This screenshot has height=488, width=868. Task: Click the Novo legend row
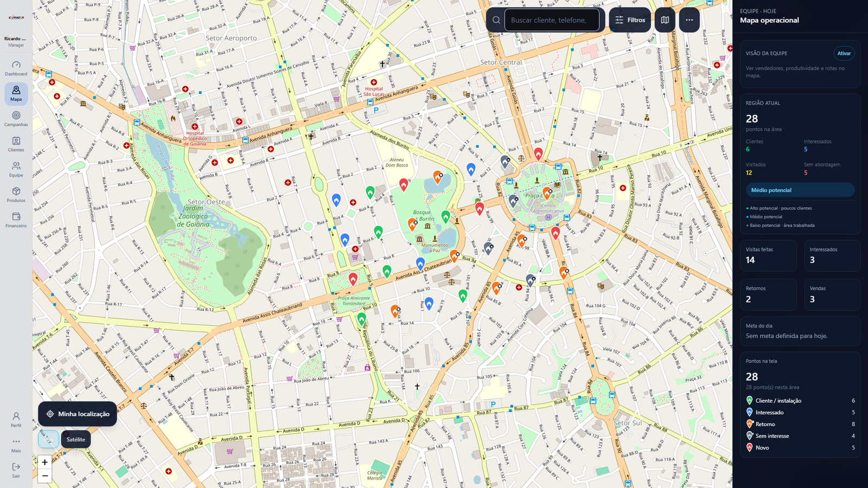(x=800, y=447)
